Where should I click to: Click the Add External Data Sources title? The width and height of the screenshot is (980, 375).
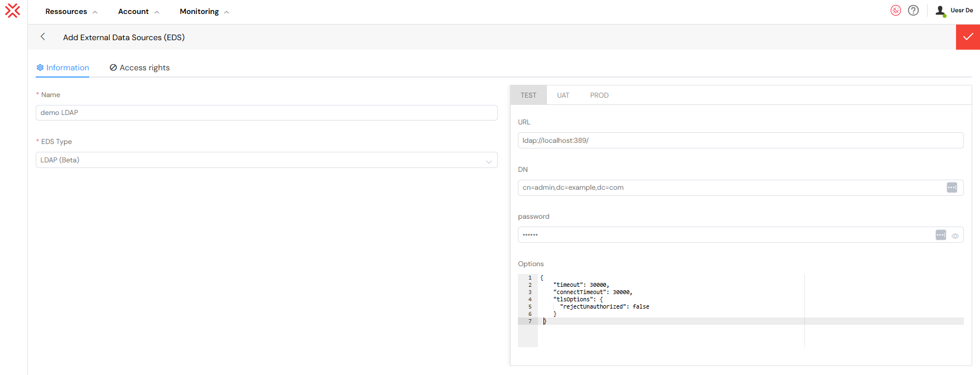pyautogui.click(x=124, y=37)
